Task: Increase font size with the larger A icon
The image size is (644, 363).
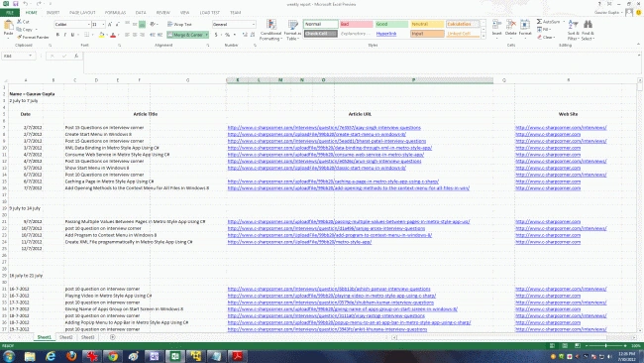Action: tap(110, 25)
